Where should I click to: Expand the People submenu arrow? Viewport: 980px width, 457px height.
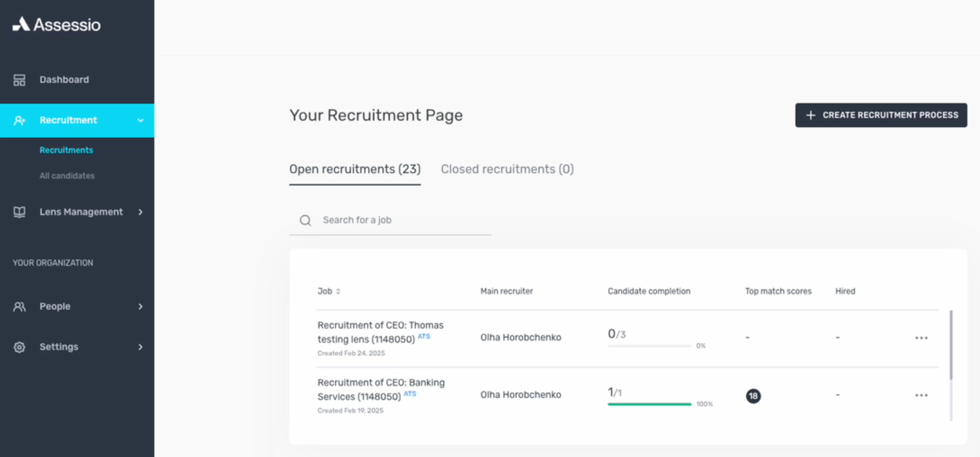point(140,306)
